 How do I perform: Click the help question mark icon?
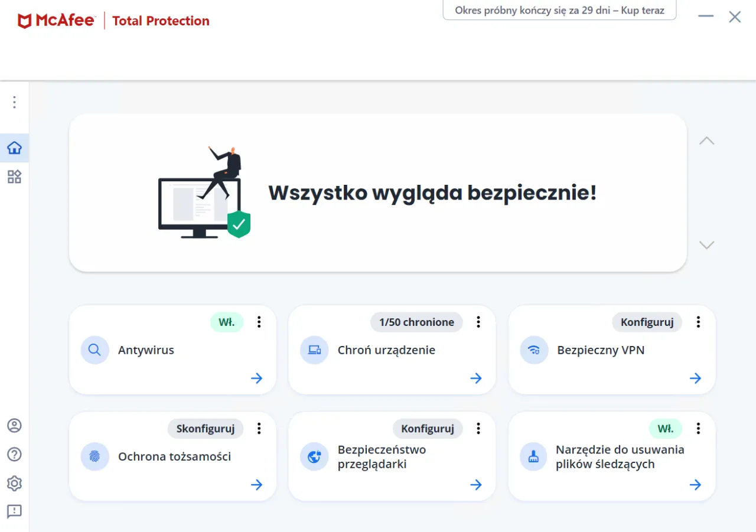click(x=14, y=454)
